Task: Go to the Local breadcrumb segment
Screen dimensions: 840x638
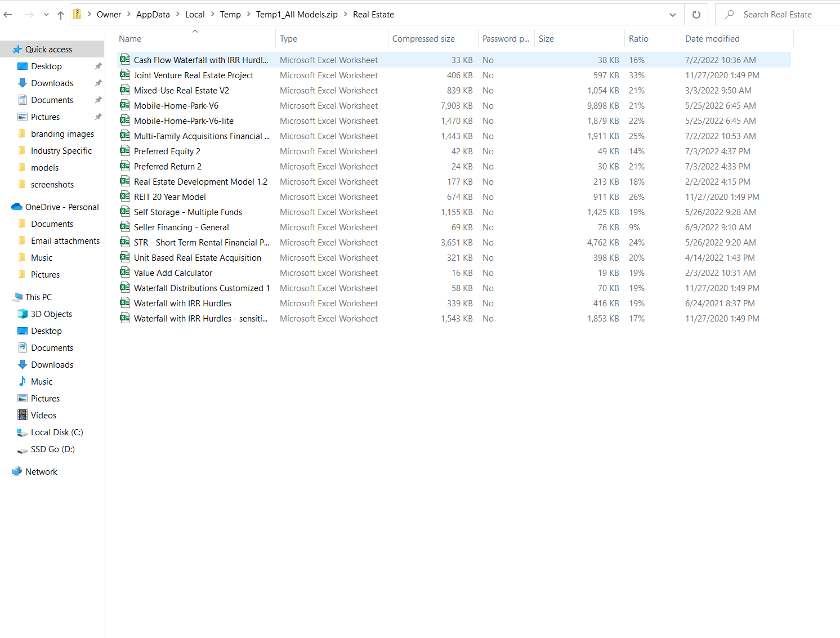Action: point(195,15)
